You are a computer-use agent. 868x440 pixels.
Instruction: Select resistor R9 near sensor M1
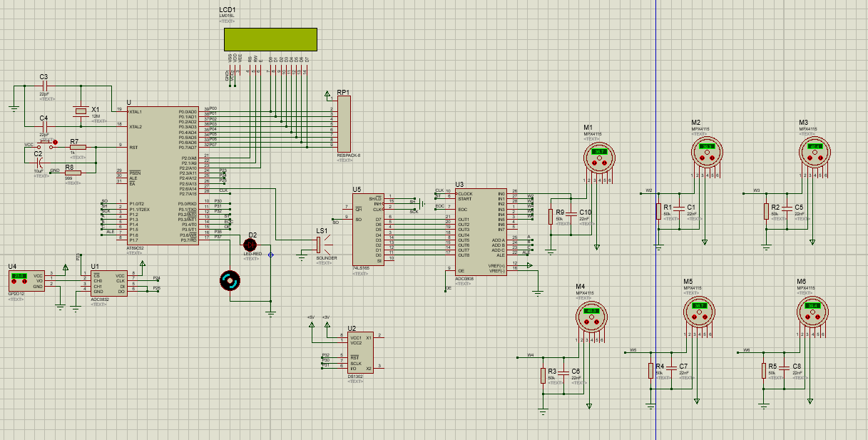(x=550, y=216)
